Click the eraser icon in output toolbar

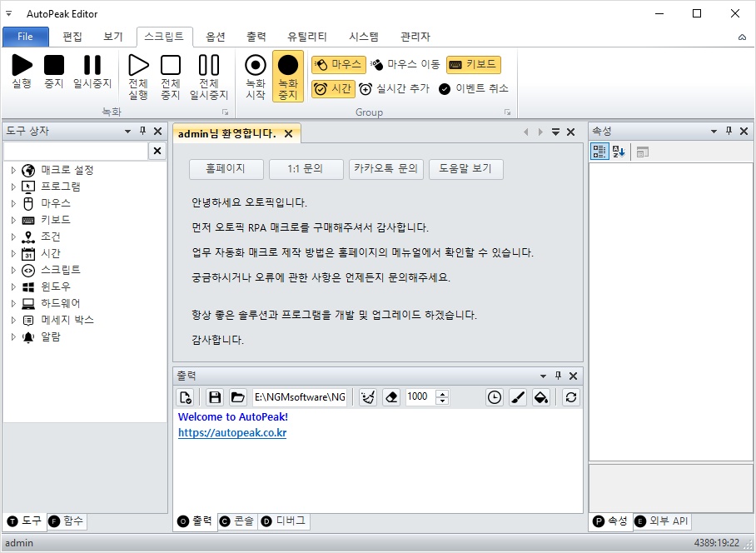[391, 398]
